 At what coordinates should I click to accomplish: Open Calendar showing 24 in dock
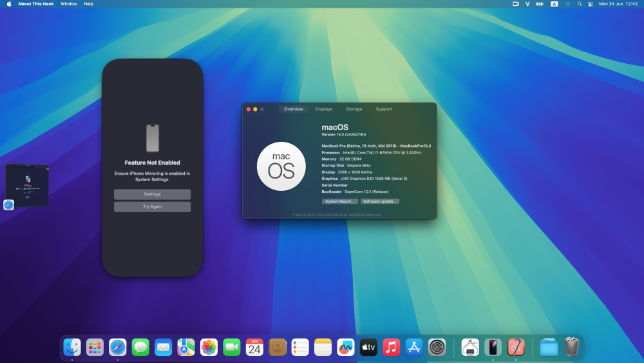pos(254,348)
